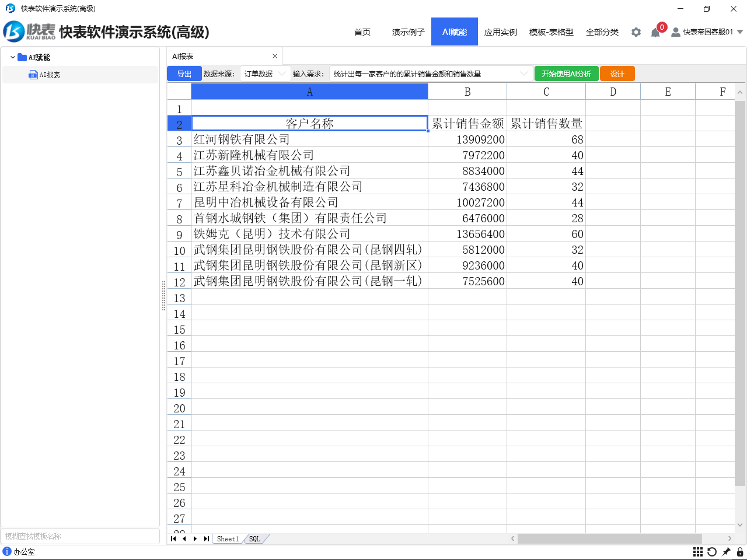Open the 快表帝国客服01 account dropdown
The image size is (747, 560).
point(740,32)
